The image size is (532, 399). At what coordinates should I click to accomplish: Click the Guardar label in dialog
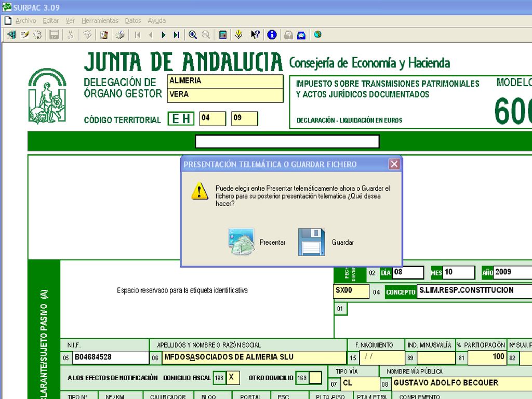pos(343,242)
